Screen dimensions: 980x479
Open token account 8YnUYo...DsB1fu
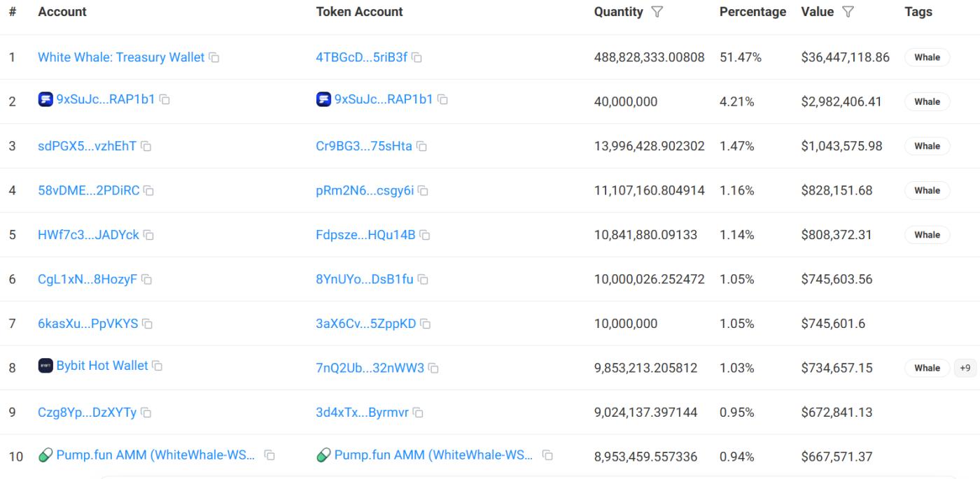pos(364,279)
